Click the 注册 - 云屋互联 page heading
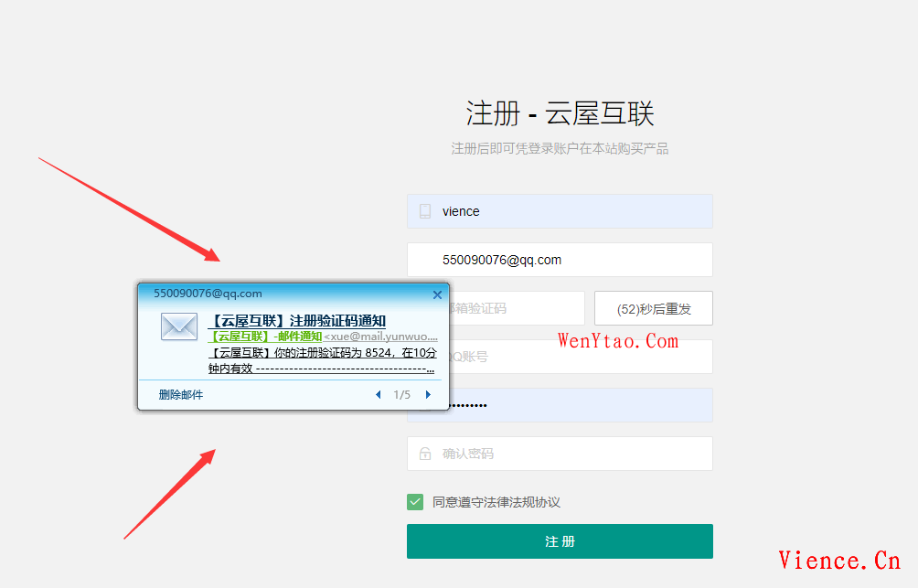The height and width of the screenshot is (588, 918). click(x=560, y=113)
